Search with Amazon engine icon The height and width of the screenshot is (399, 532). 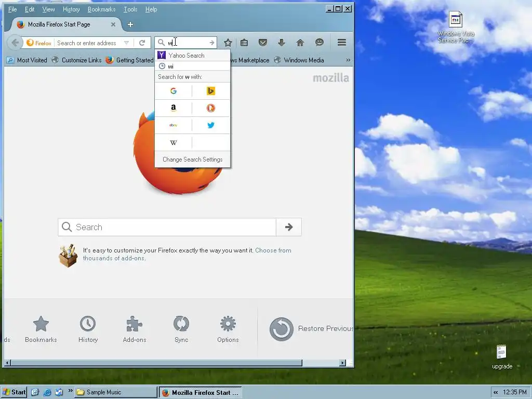(174, 108)
